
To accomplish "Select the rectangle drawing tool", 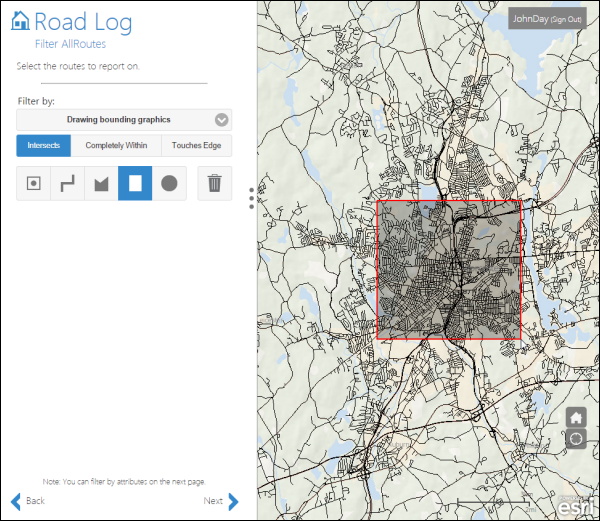I will (x=135, y=184).
